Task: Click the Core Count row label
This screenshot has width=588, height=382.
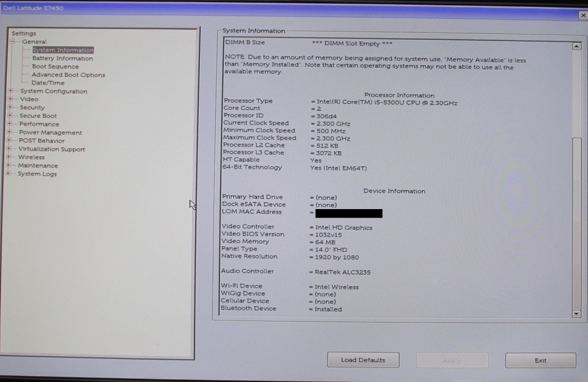Action: click(x=242, y=107)
